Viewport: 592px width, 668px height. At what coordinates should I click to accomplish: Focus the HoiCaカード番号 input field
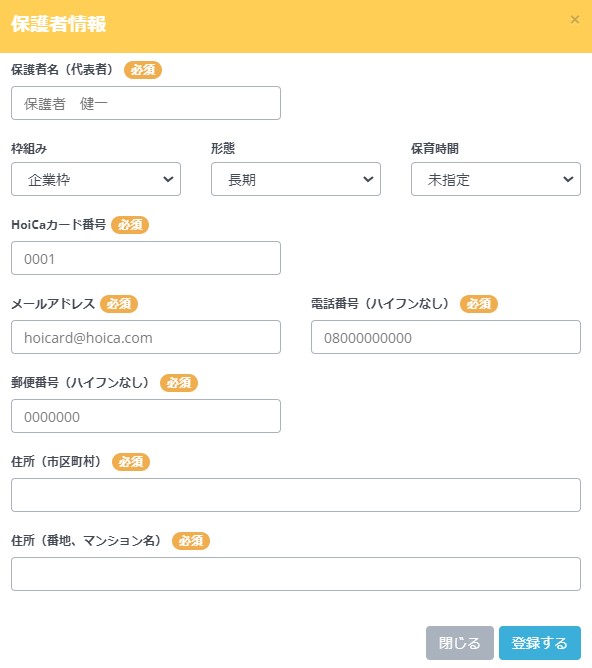(146, 258)
